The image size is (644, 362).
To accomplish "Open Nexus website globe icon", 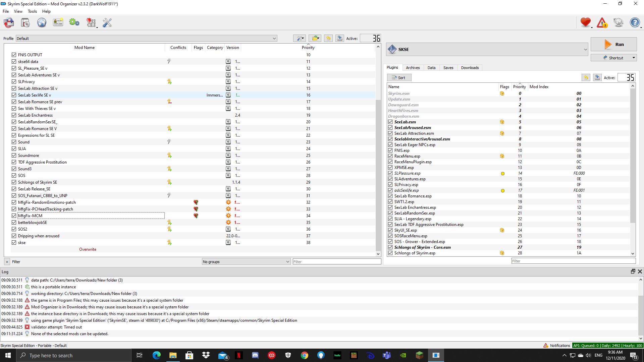I will (42, 23).
